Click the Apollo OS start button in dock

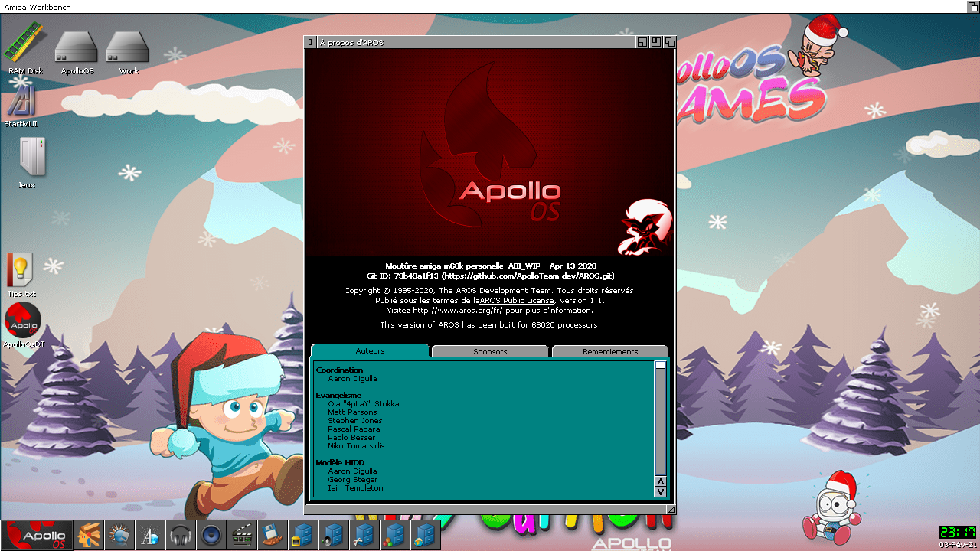(x=37, y=535)
